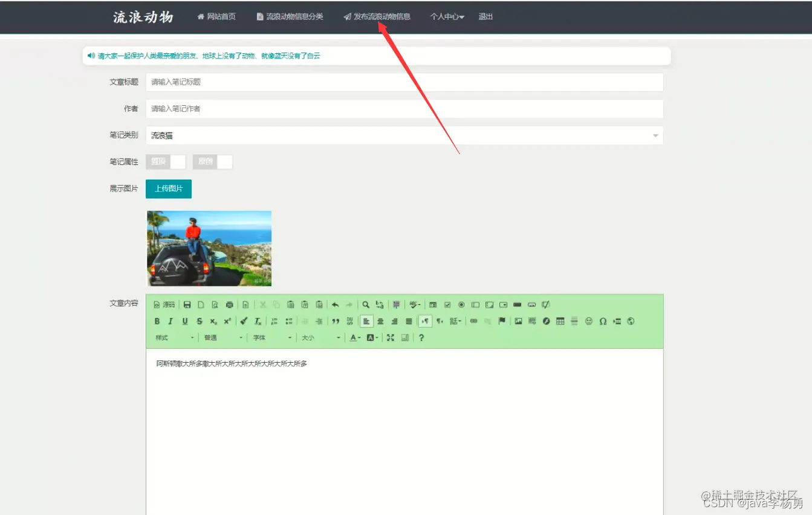Apply Subscript formatting
This screenshot has width=812, height=515.
[x=213, y=322]
